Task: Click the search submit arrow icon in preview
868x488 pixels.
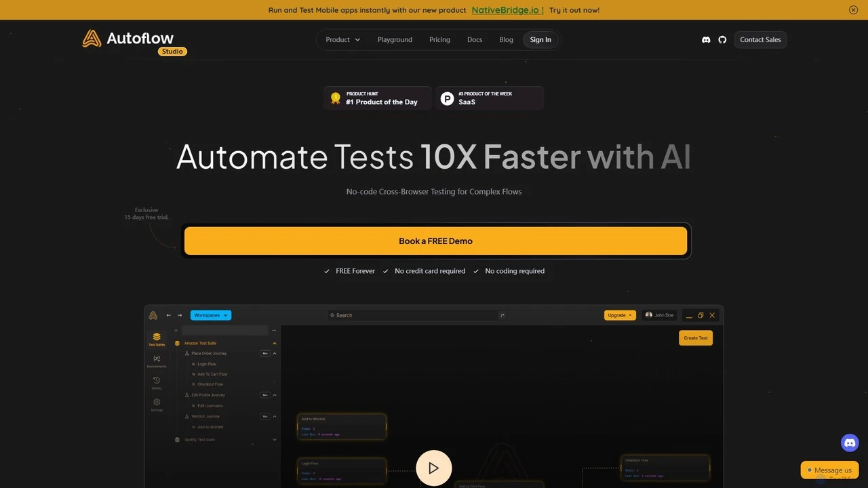Action: pyautogui.click(x=502, y=315)
